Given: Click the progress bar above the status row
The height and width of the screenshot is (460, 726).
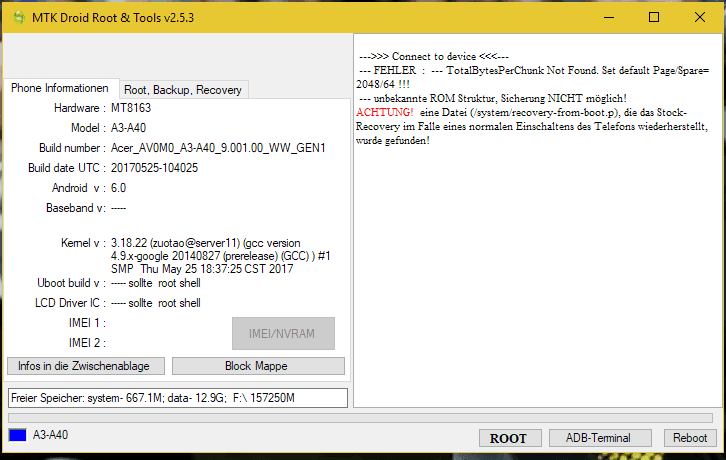Looking at the screenshot, I should [360, 417].
